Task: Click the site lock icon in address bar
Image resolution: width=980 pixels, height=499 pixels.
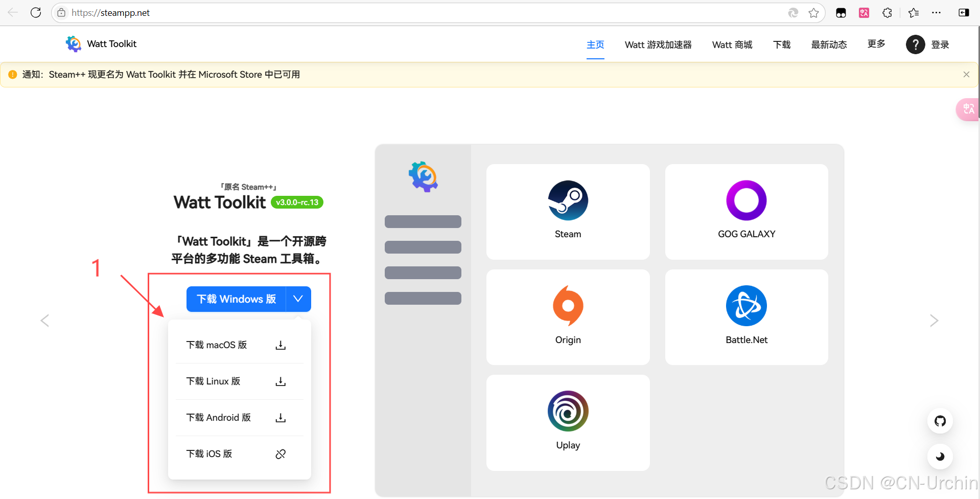Action: pyautogui.click(x=61, y=13)
